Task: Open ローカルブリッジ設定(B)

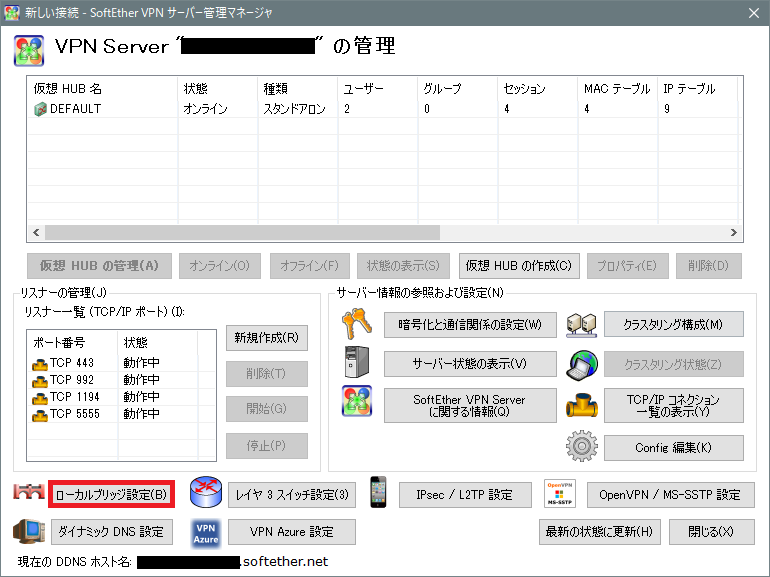Action: (x=111, y=495)
